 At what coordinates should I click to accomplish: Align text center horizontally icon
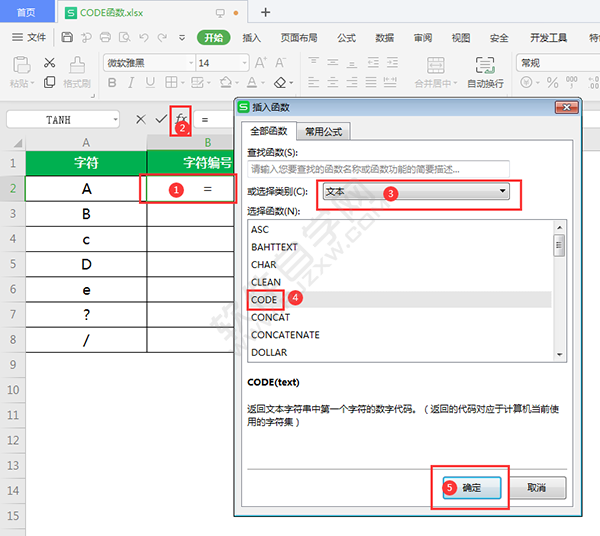click(333, 82)
